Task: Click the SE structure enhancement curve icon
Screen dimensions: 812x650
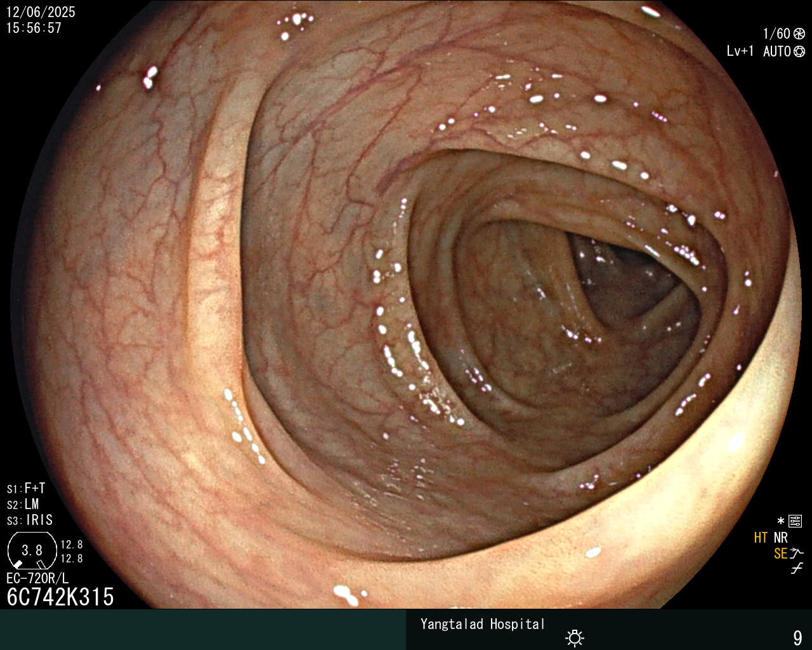Action: (x=797, y=554)
